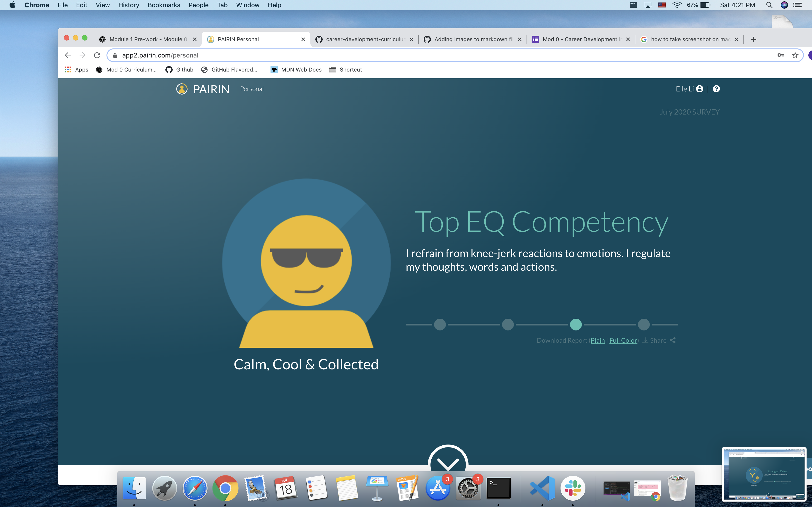Click the browser back arrow
Screen dimensions: 812x507
click(x=68, y=55)
